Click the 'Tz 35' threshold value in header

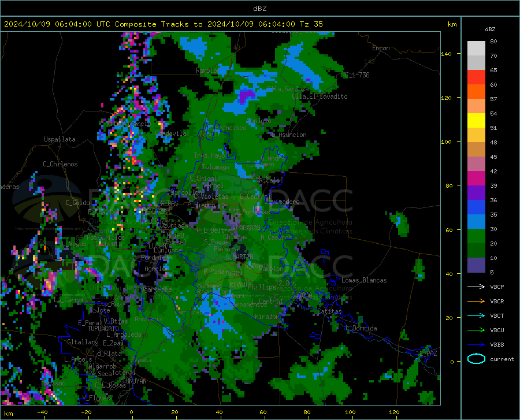pyautogui.click(x=311, y=24)
